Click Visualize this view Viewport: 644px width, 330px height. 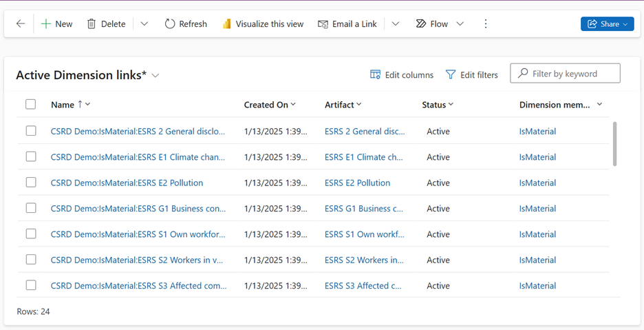(263, 24)
